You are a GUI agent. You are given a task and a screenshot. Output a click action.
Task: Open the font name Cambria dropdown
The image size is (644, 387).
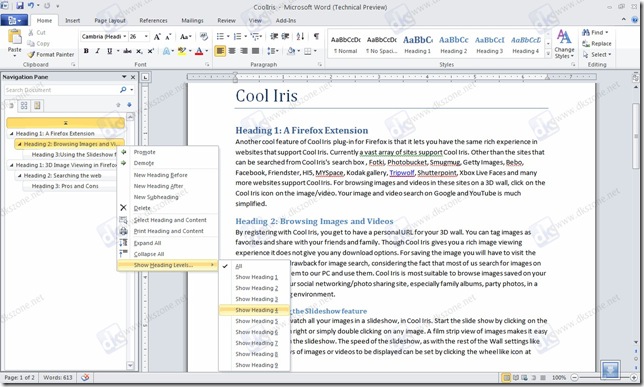pyautogui.click(x=124, y=37)
